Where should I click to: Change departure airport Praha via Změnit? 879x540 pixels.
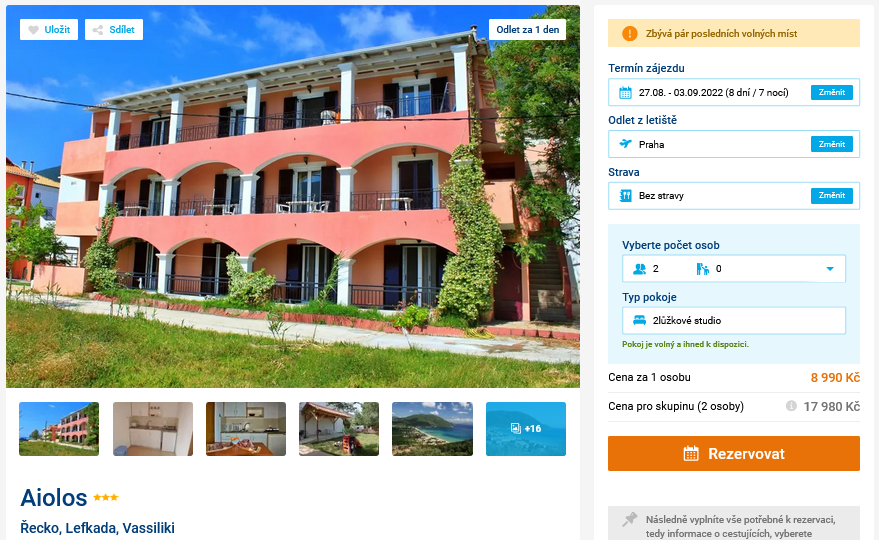tap(831, 144)
